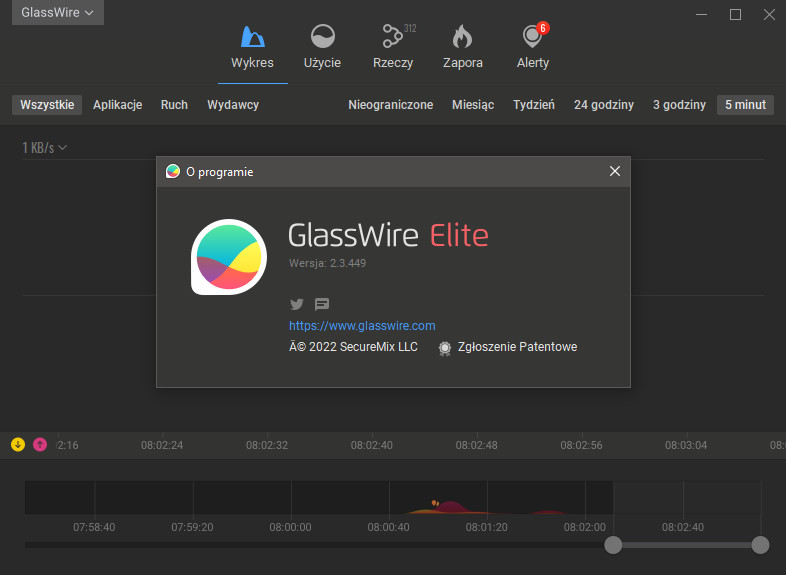Expand the 1 KB/s scale dropdown
786x575 pixels.
coord(45,148)
